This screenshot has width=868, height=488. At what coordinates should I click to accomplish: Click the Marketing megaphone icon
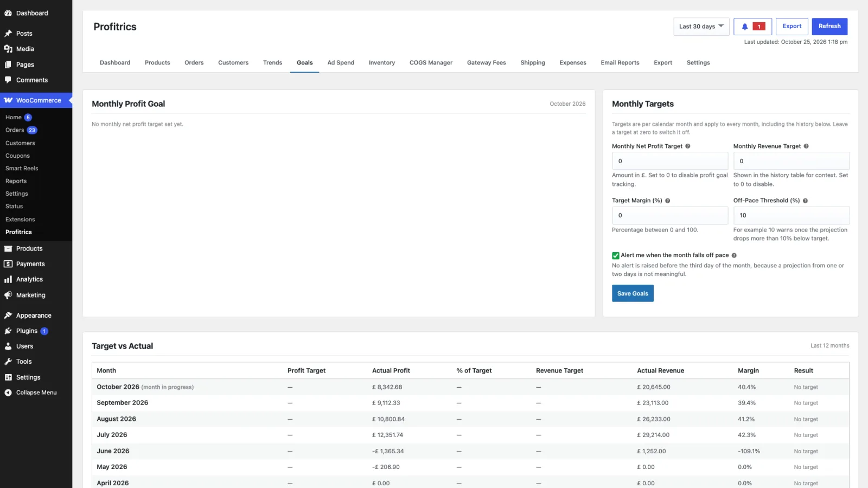point(8,295)
